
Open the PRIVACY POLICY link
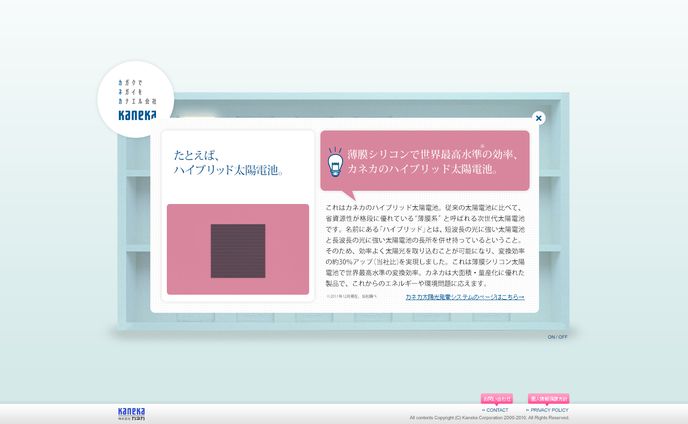point(547,410)
